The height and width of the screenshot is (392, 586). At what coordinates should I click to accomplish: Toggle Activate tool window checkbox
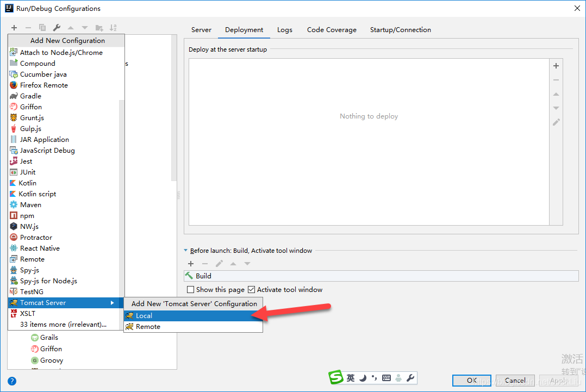pyautogui.click(x=252, y=290)
